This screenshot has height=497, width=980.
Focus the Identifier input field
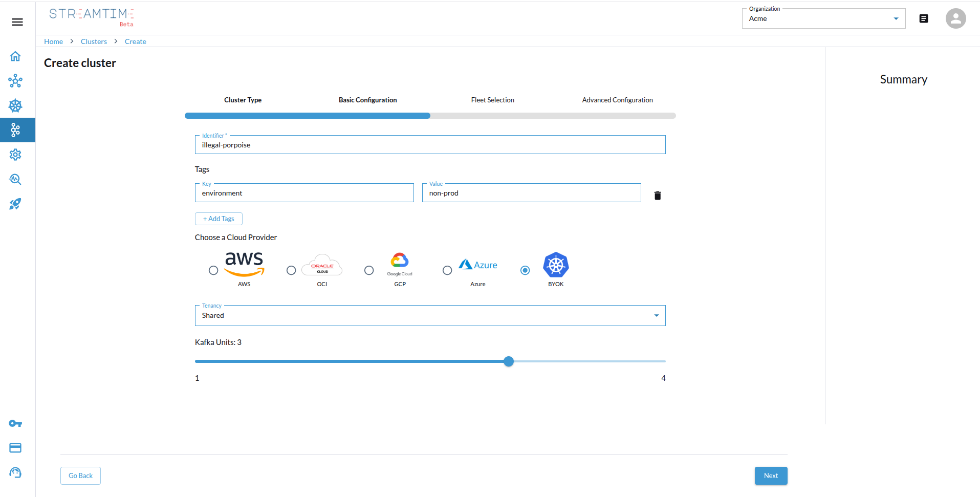tap(430, 144)
